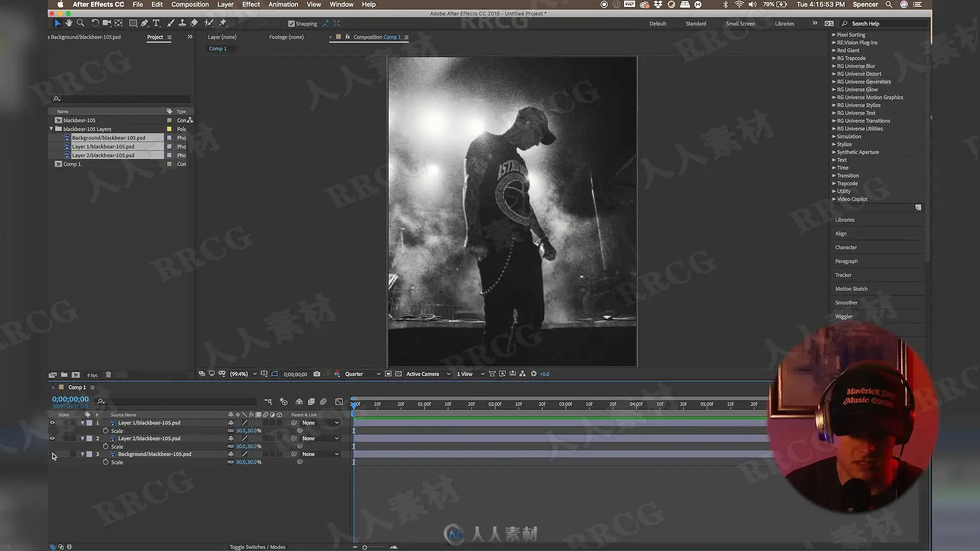
Task: Select the Roto Brush tool
Action: [208, 23]
